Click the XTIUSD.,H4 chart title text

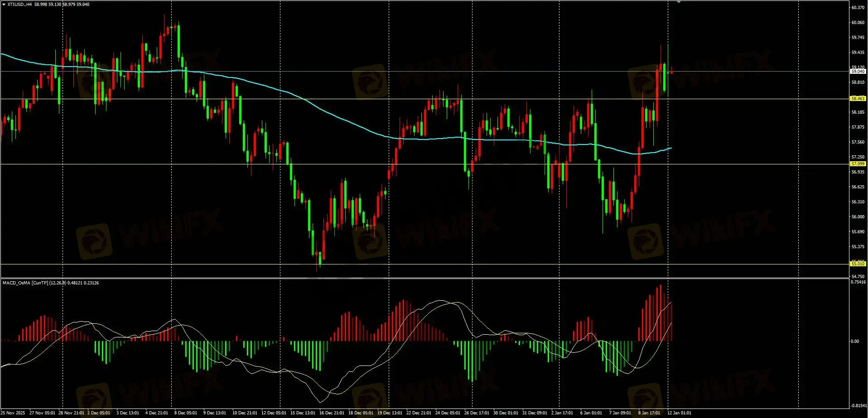[x=19, y=5]
